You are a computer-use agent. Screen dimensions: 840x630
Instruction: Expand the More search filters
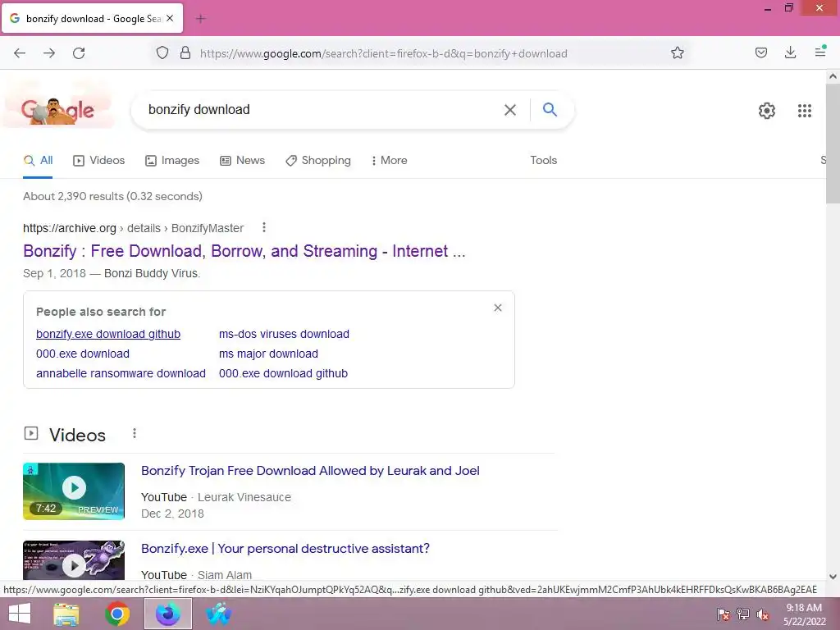pos(390,160)
